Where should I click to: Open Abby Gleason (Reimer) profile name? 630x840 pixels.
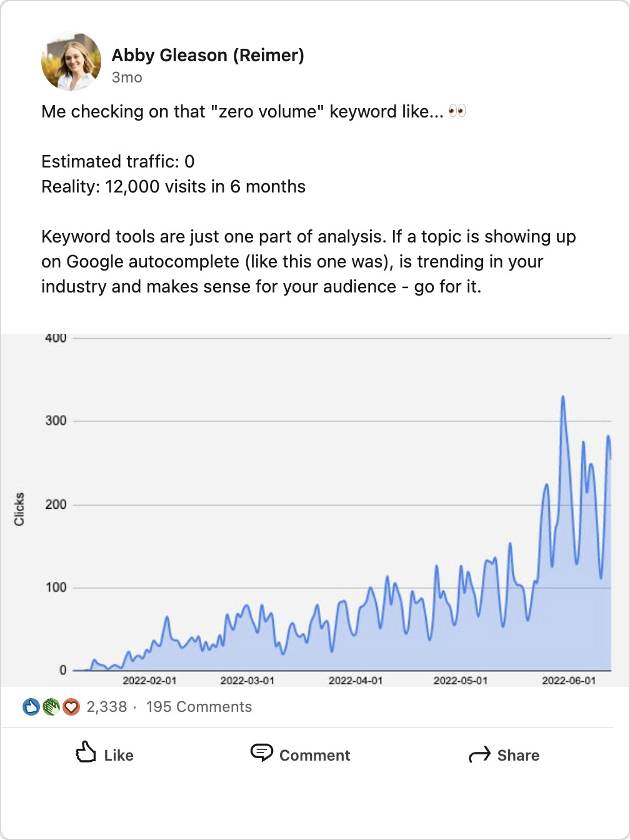click(208, 55)
